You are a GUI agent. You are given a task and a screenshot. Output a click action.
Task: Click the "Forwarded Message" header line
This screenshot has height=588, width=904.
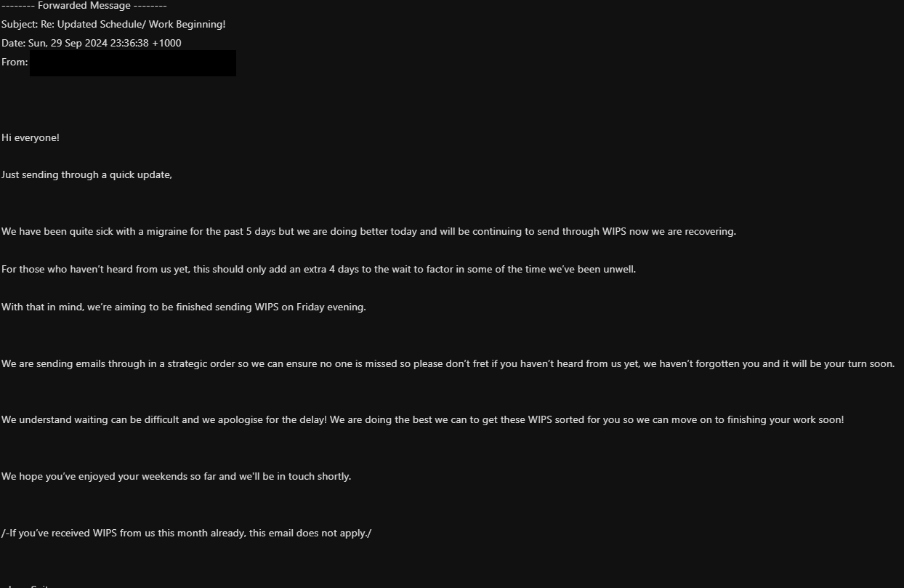coord(84,5)
